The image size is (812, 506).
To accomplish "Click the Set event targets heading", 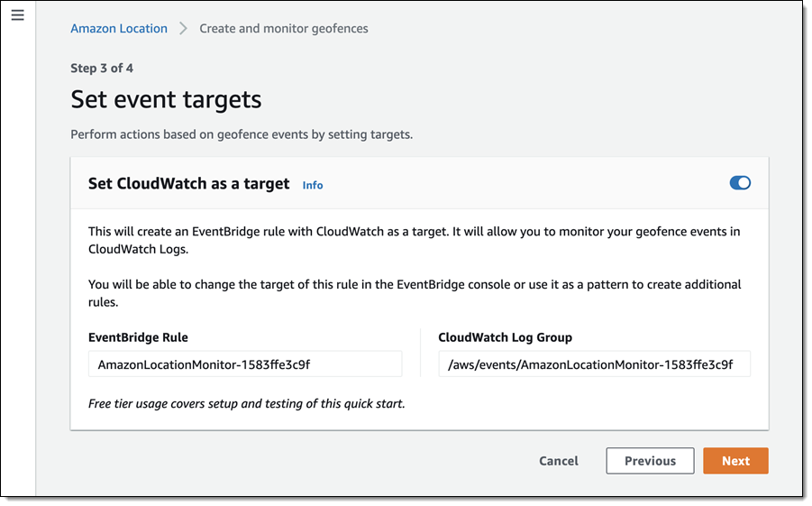I will tap(166, 98).
